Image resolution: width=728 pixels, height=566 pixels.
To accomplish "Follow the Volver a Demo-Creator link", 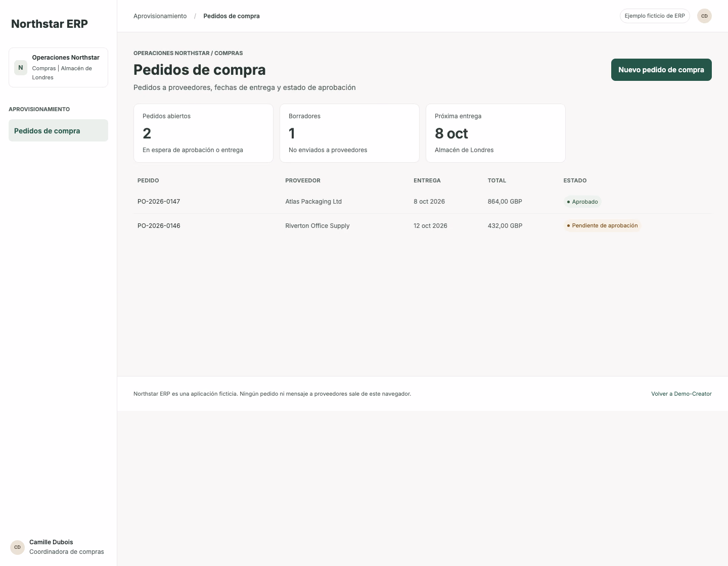I will coord(681,394).
